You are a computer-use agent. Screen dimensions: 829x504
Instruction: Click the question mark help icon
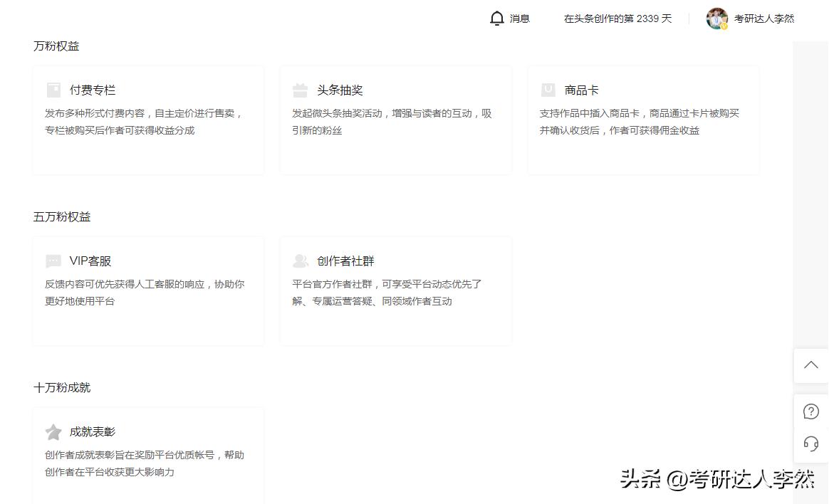810,411
